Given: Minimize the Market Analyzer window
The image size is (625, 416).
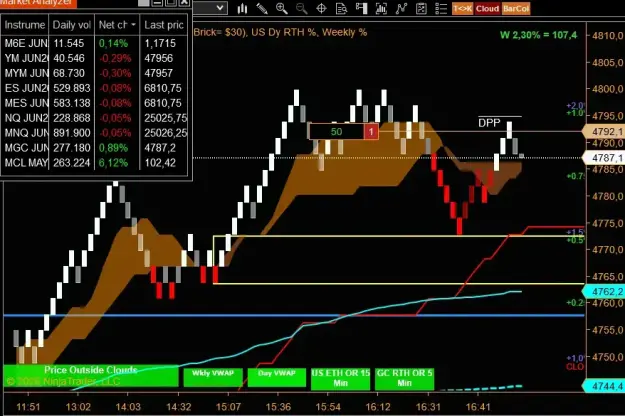Looking at the screenshot, I should [x=157, y=2].
